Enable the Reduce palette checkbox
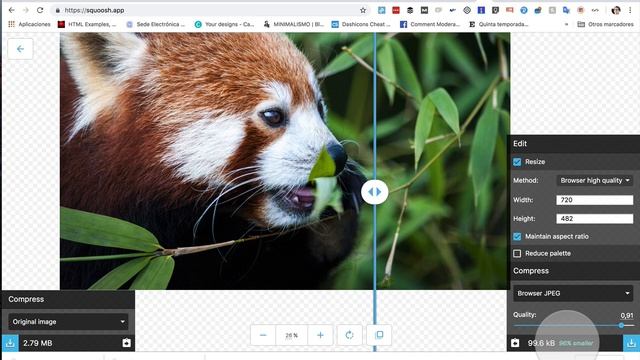The width and height of the screenshot is (640, 360). pyautogui.click(x=517, y=253)
